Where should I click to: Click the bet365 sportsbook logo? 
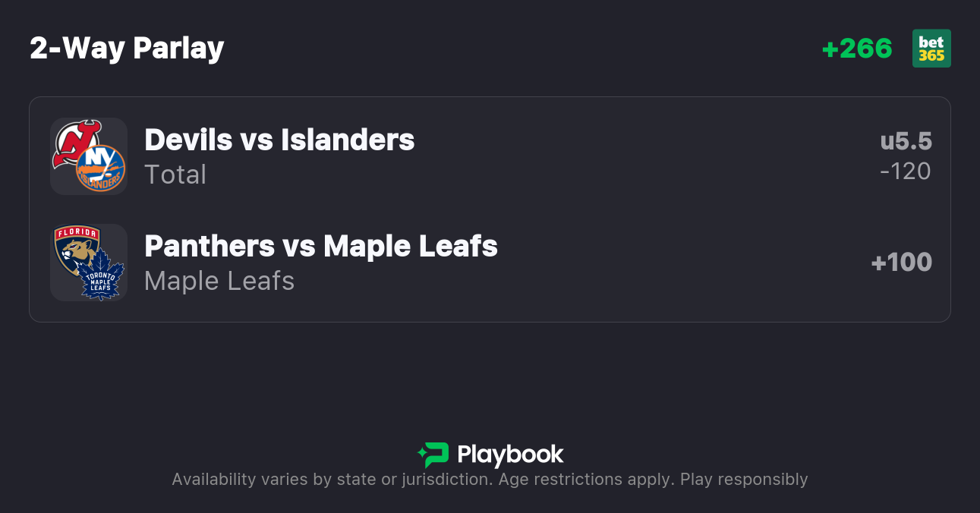[931, 49]
